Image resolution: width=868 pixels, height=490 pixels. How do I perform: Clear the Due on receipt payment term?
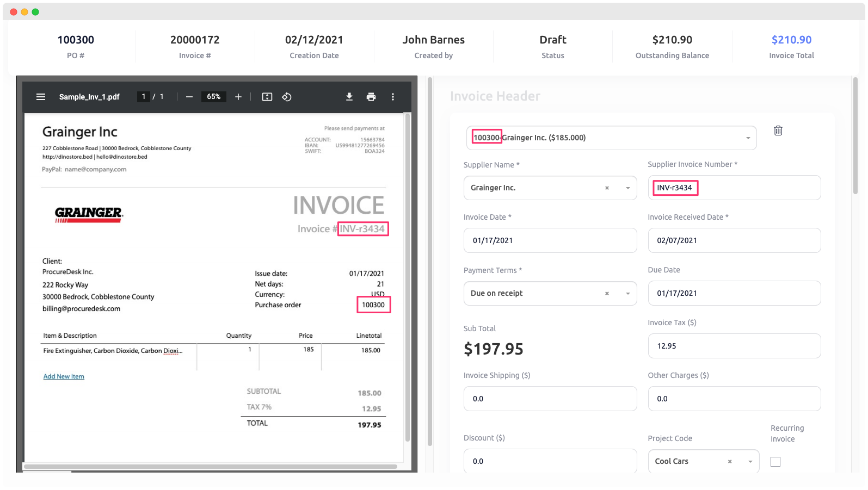(x=607, y=294)
